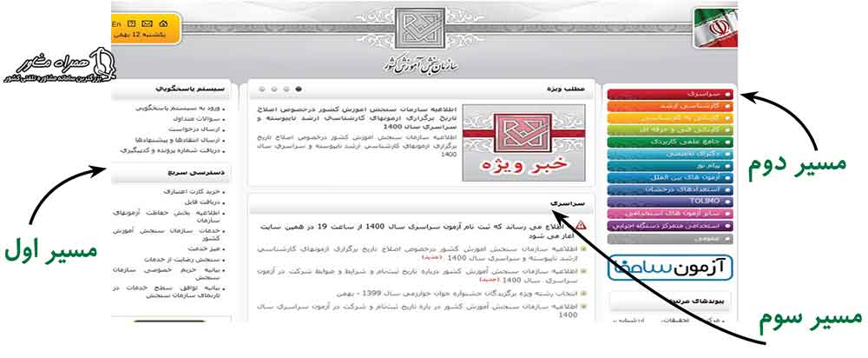Open کاردانی فنی و حرفه ای item
This screenshot has height=358, width=868.
click(x=670, y=129)
